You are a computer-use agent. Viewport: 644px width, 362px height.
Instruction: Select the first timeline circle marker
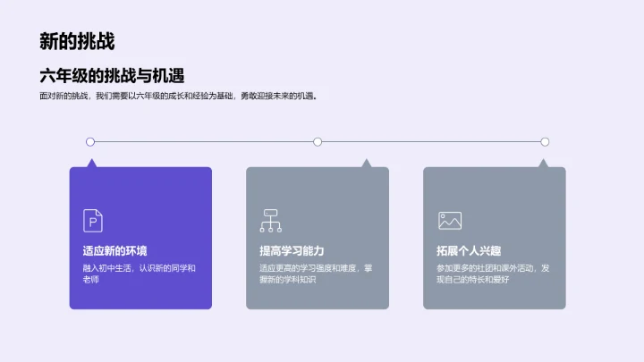click(x=90, y=142)
